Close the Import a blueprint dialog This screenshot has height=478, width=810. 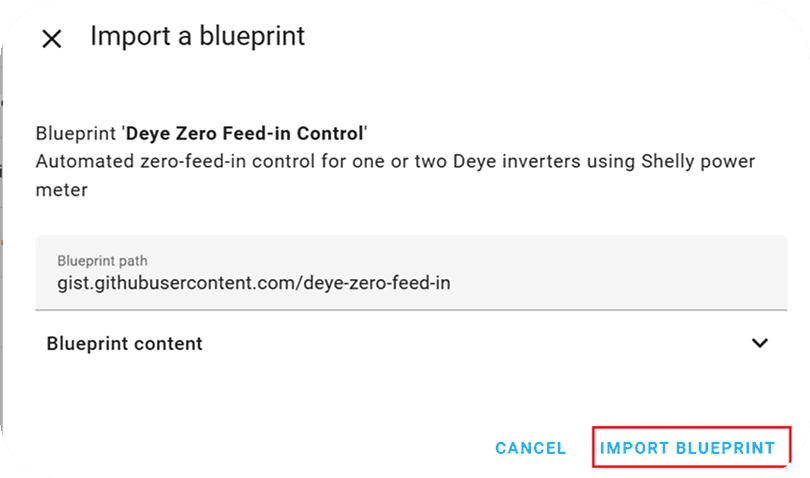coord(51,39)
